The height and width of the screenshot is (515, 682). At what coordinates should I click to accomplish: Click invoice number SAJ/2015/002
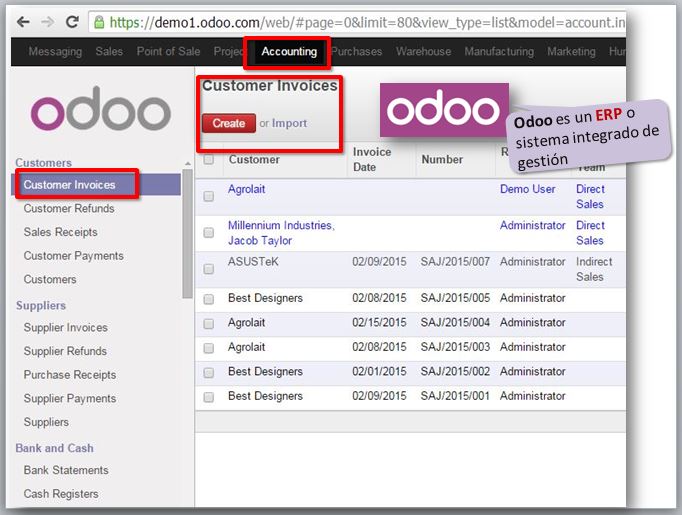tap(455, 371)
